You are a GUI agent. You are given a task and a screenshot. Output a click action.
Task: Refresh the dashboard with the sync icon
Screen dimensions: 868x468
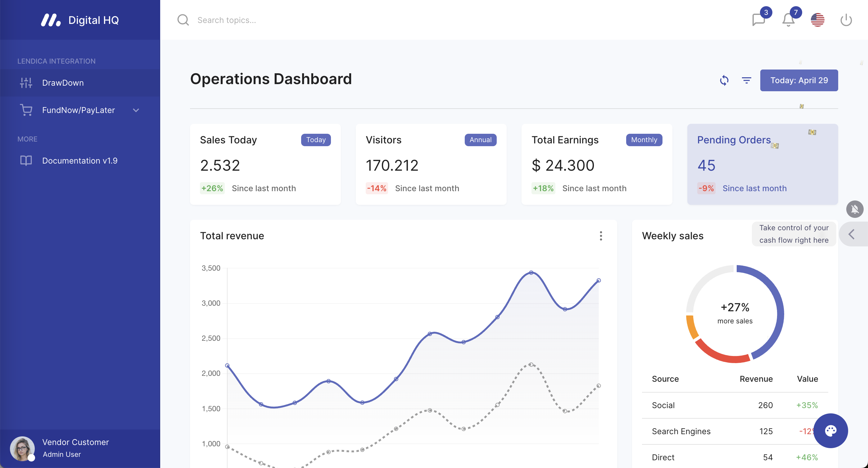[x=724, y=80]
